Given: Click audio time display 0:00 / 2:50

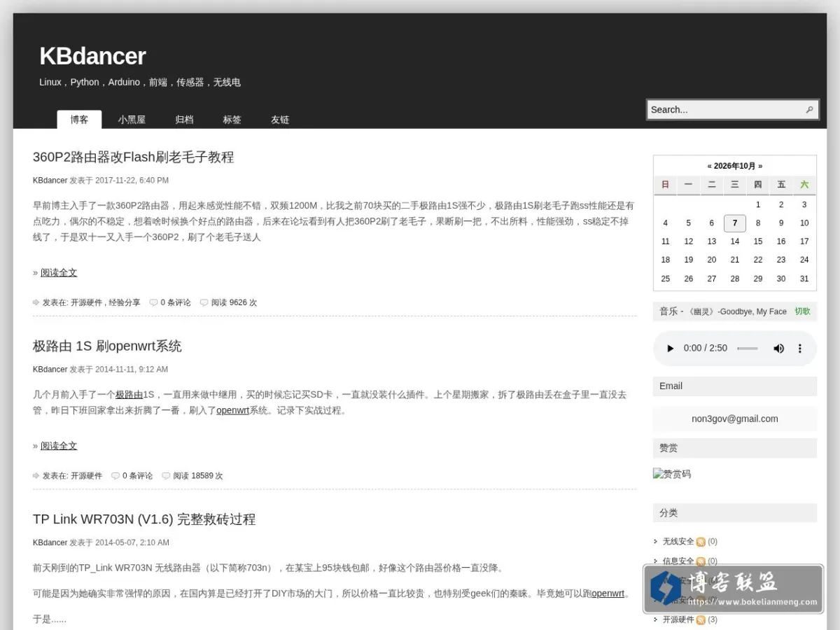Looking at the screenshot, I should pos(706,348).
